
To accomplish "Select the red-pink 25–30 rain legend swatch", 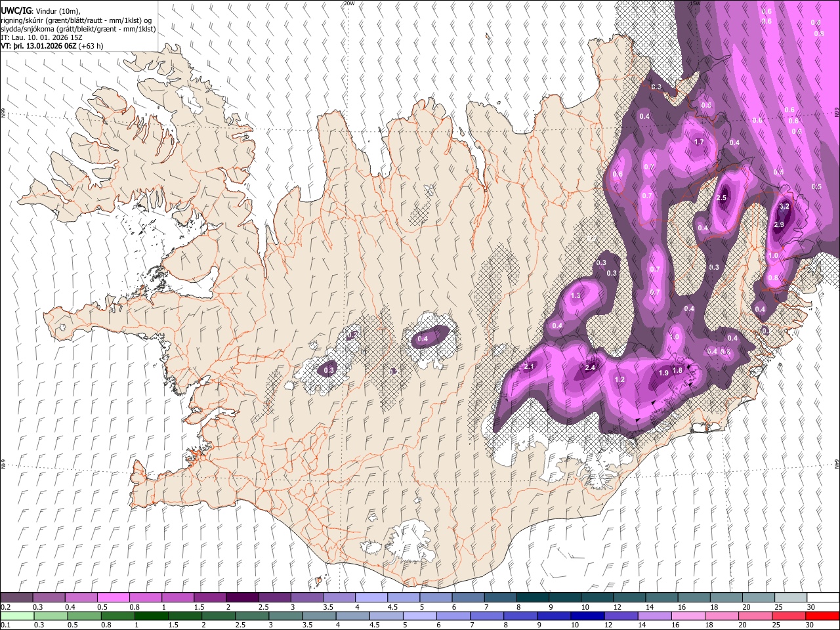I will [788, 616].
